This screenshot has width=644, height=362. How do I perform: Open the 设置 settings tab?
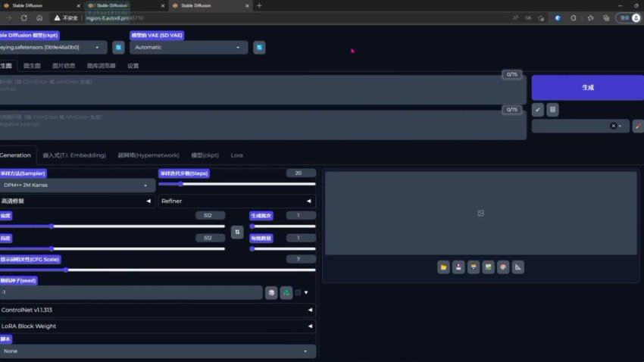coord(133,66)
